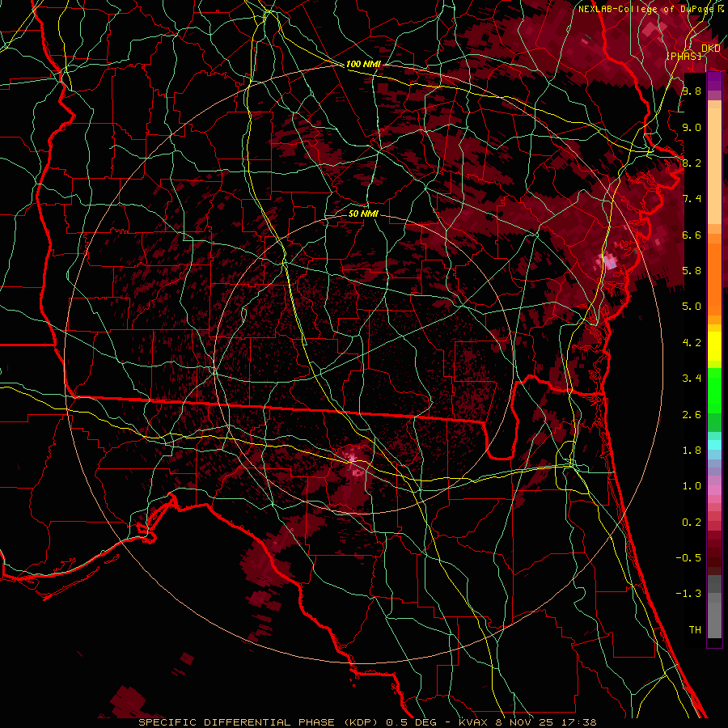Click the 3.4 value on color scale

(692, 379)
